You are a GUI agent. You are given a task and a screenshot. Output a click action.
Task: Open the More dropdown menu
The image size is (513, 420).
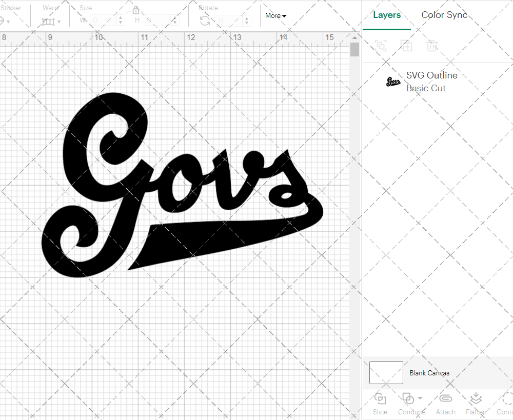tap(275, 15)
